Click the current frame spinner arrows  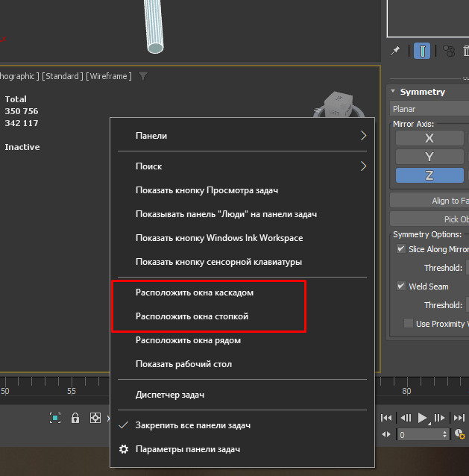444,434
